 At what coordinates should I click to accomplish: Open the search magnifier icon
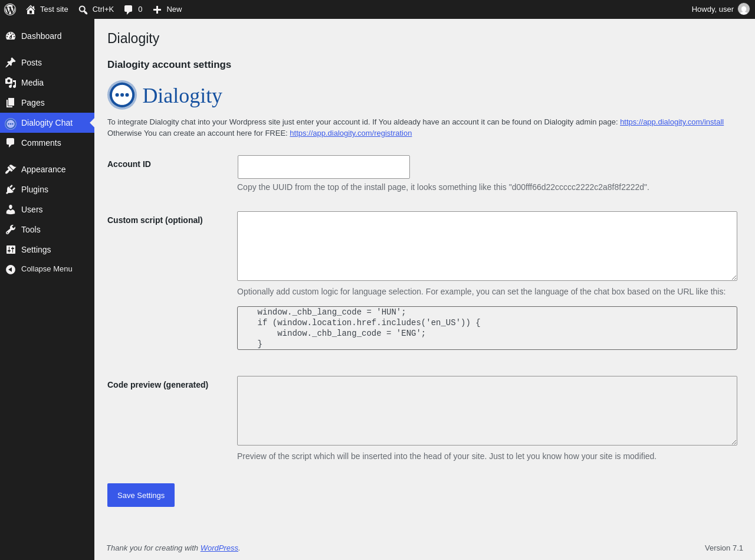tap(83, 9)
